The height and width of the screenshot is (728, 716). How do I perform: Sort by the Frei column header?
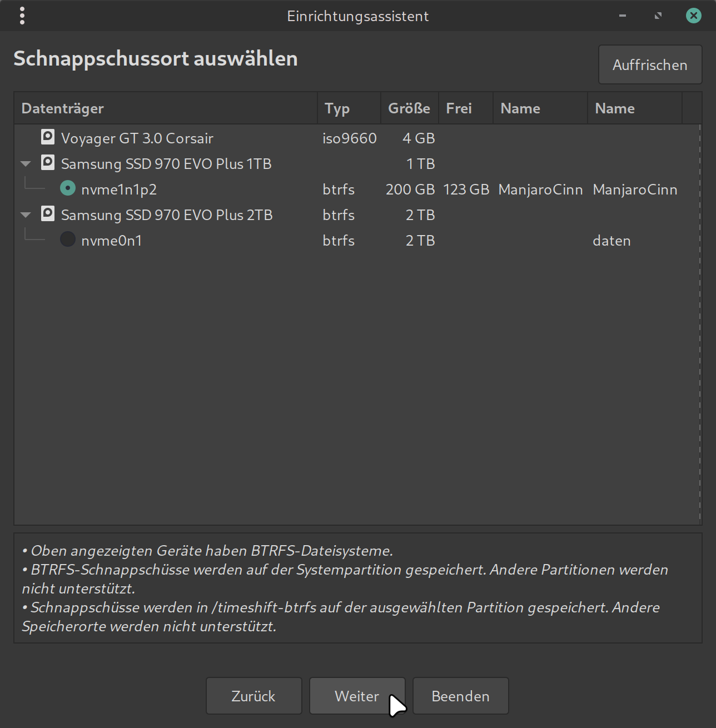(x=465, y=108)
